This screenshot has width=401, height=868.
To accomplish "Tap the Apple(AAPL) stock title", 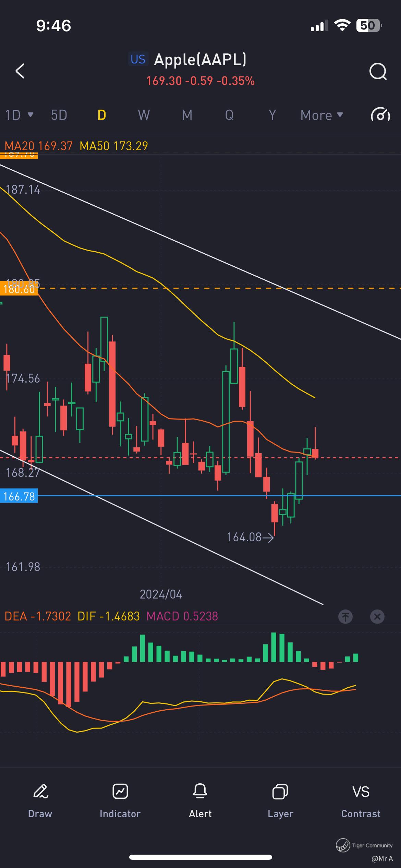I will pos(200,59).
